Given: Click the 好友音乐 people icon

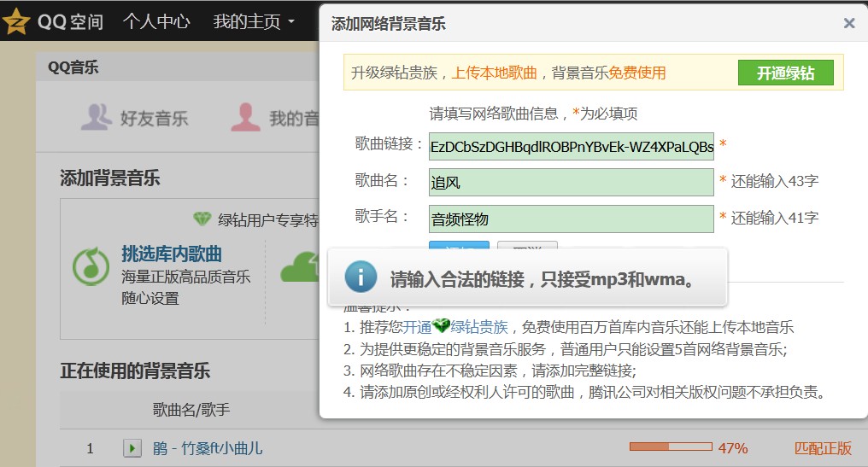Looking at the screenshot, I should click(97, 117).
